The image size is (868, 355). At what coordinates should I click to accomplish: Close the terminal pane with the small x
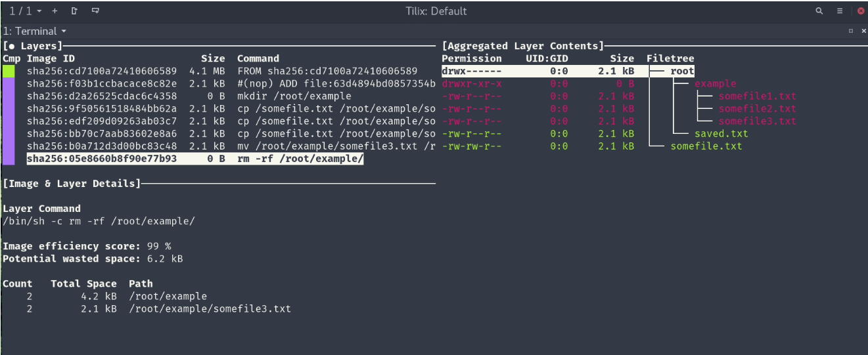tap(861, 31)
